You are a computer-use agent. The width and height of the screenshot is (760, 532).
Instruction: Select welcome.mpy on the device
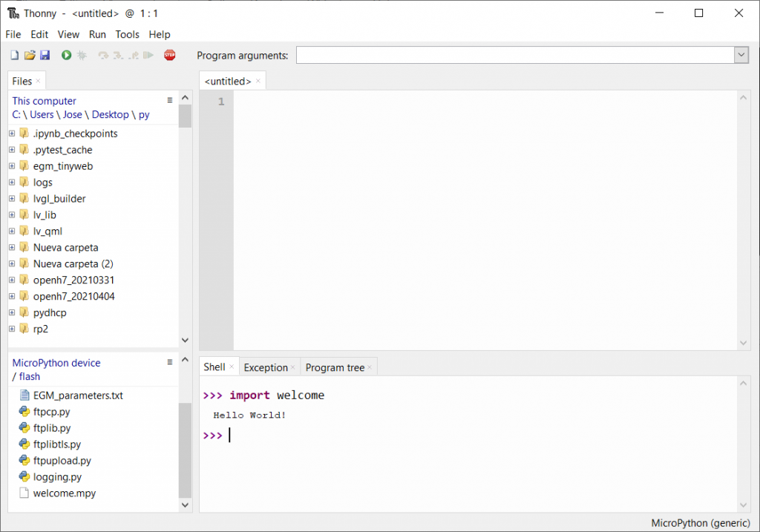[64, 493]
